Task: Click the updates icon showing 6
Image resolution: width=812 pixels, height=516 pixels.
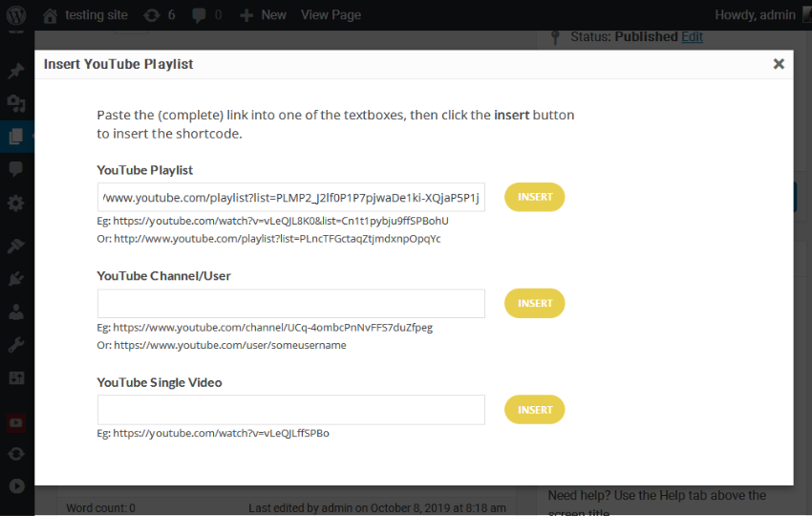Action: coord(159,15)
